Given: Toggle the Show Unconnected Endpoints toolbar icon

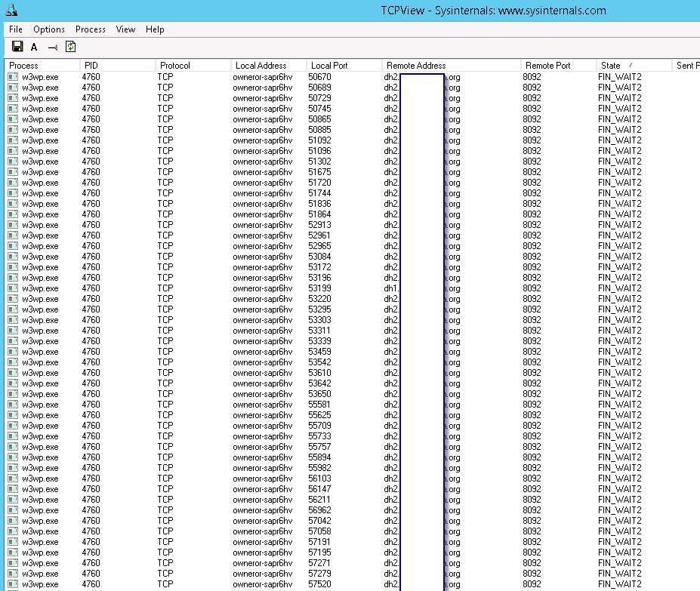Looking at the screenshot, I should tap(53, 48).
